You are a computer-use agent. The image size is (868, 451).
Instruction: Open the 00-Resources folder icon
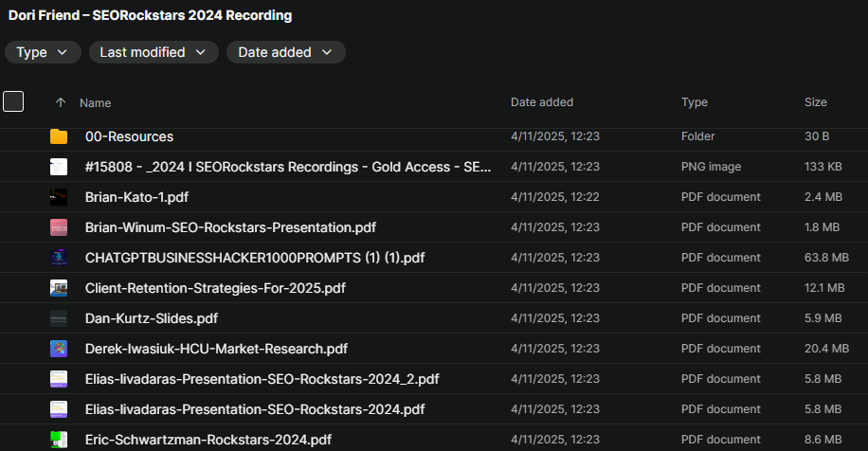tap(59, 136)
